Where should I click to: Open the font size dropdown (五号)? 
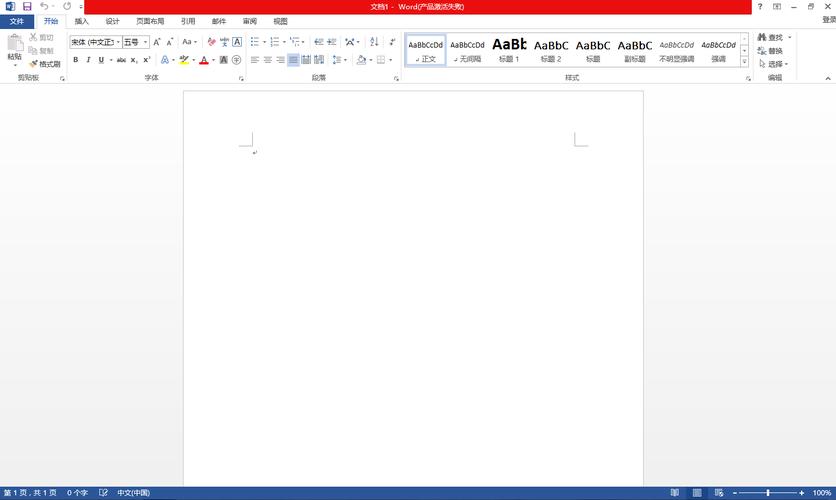coord(146,42)
